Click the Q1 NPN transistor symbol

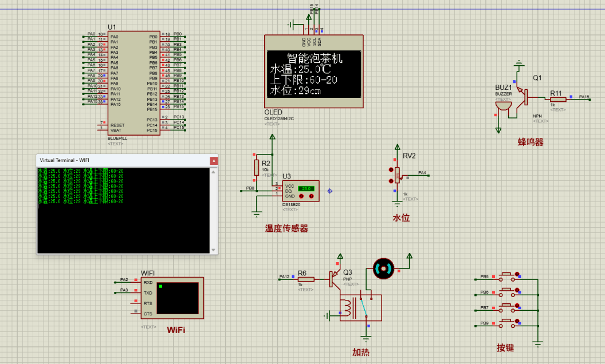[x=524, y=96]
